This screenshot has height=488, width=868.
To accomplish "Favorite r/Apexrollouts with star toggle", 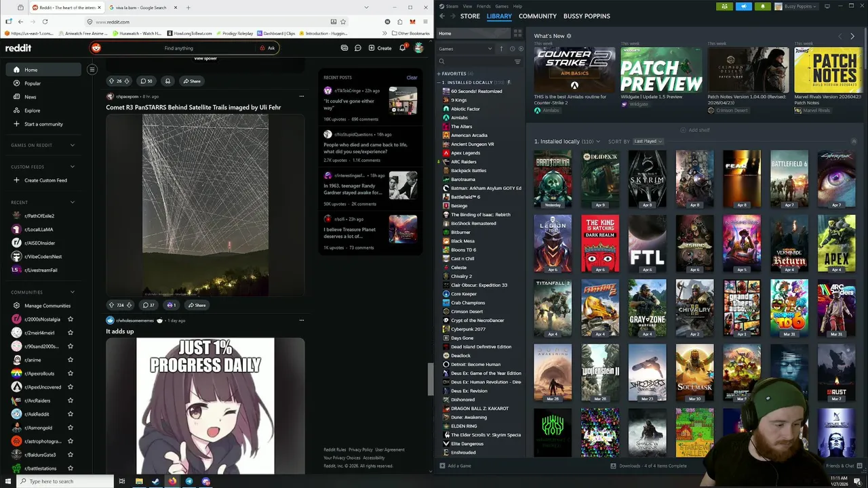I will point(71,373).
